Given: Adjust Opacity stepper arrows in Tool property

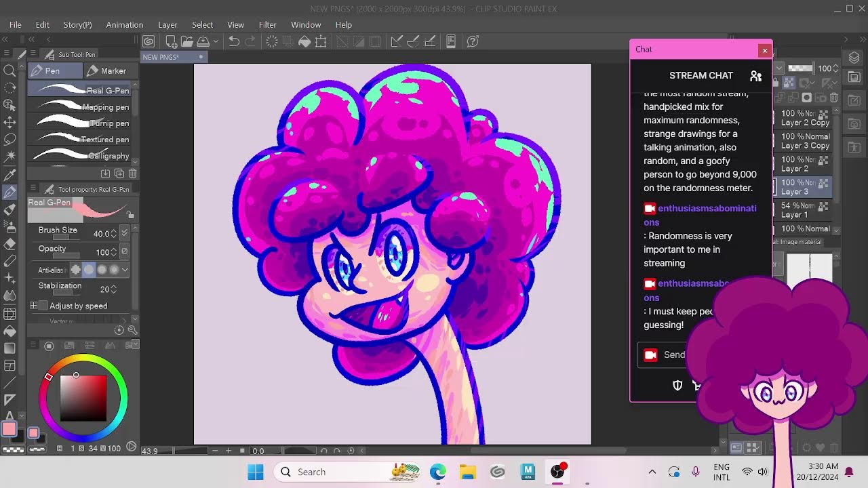Looking at the screenshot, I should pos(113,252).
